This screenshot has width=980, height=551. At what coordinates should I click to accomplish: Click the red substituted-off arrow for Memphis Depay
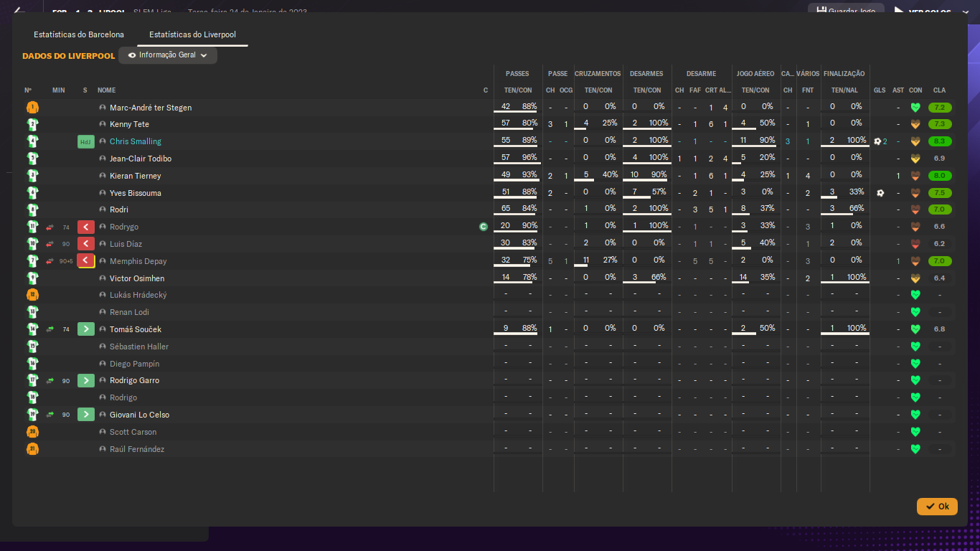point(86,261)
